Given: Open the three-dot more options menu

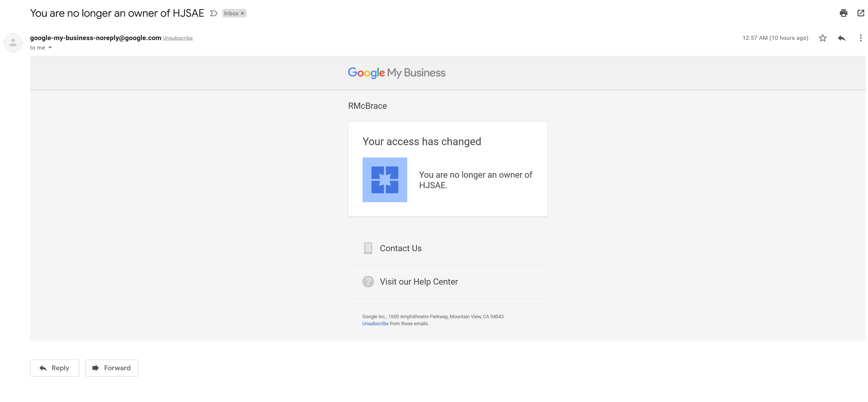Looking at the screenshot, I should (860, 38).
